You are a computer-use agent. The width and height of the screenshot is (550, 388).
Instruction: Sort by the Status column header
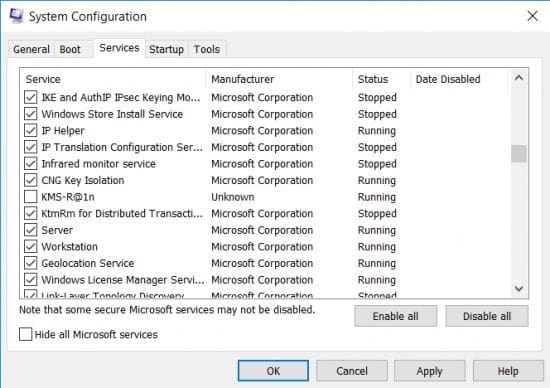(x=382, y=79)
